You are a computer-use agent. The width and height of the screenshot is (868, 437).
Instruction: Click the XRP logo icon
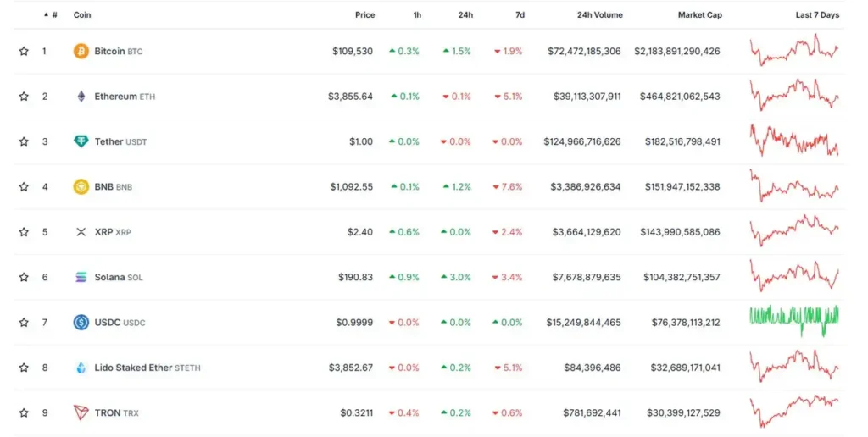(x=81, y=232)
